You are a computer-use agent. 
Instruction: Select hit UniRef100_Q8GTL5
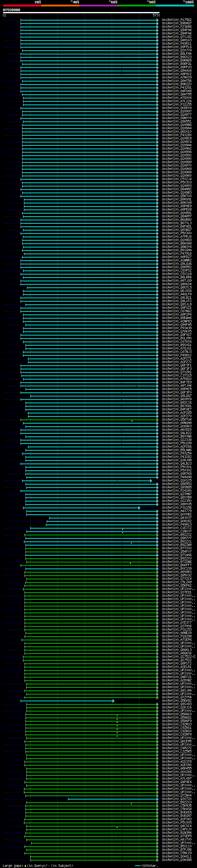(176, 287)
